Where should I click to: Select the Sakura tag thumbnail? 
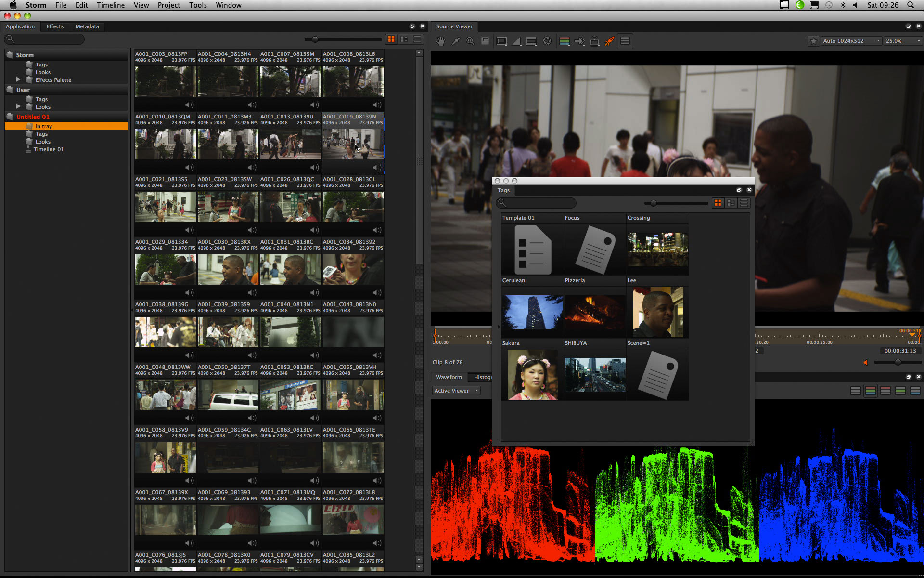point(532,375)
